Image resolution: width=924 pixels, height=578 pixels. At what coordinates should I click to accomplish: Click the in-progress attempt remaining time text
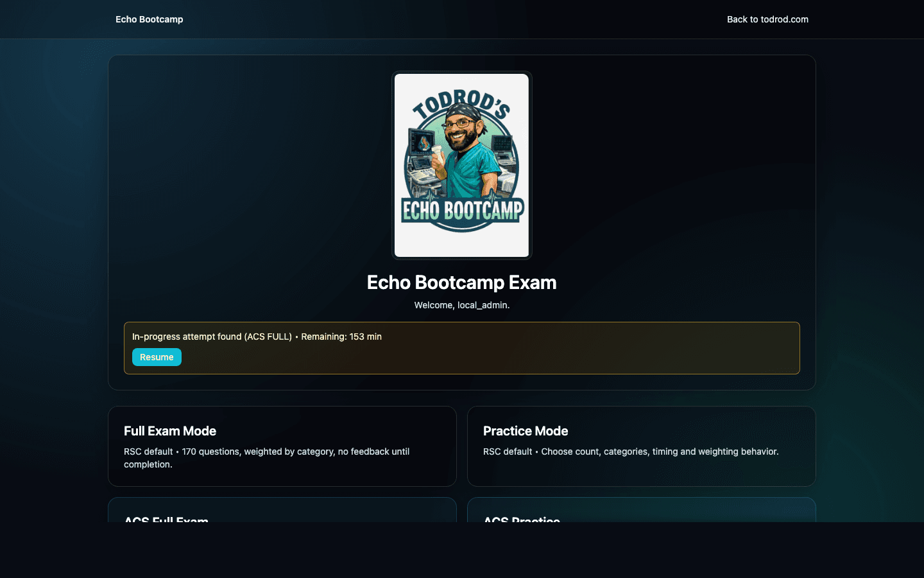[257, 337]
